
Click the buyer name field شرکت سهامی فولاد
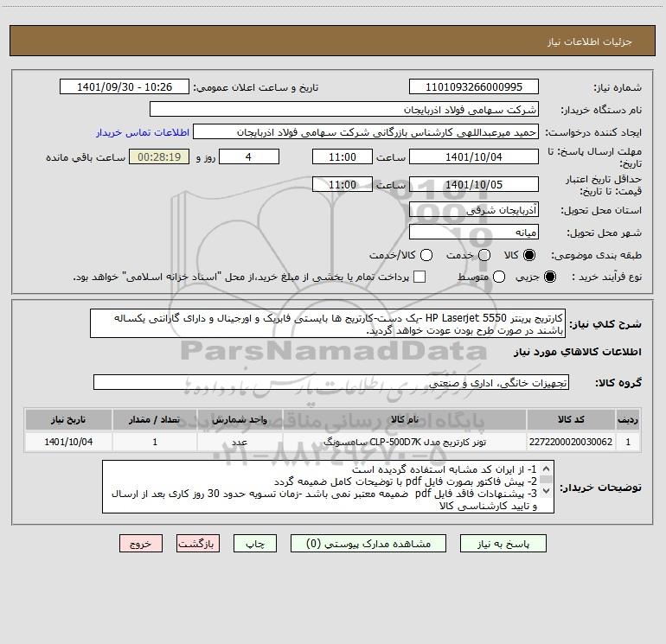[x=344, y=110]
